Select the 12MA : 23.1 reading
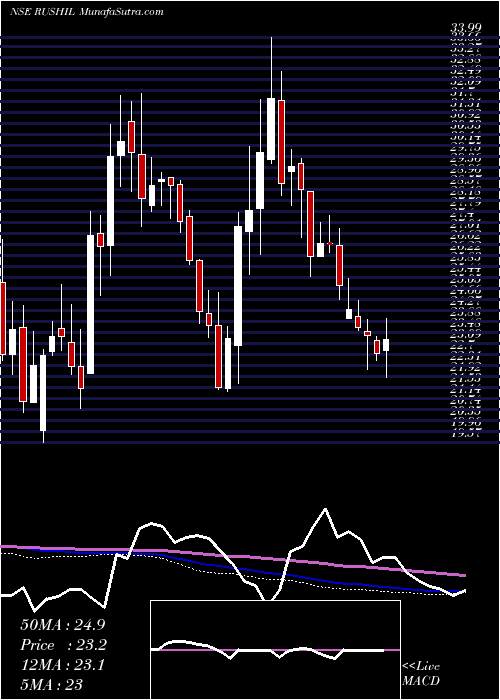 pos(63,665)
